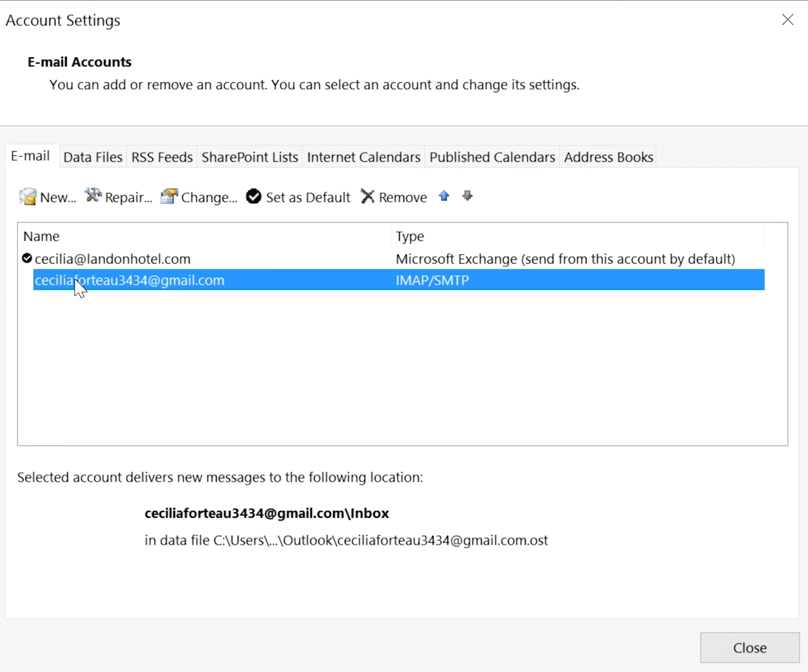Image resolution: width=808 pixels, height=672 pixels.
Task: Click the Change account icon
Action: pyautogui.click(x=169, y=196)
